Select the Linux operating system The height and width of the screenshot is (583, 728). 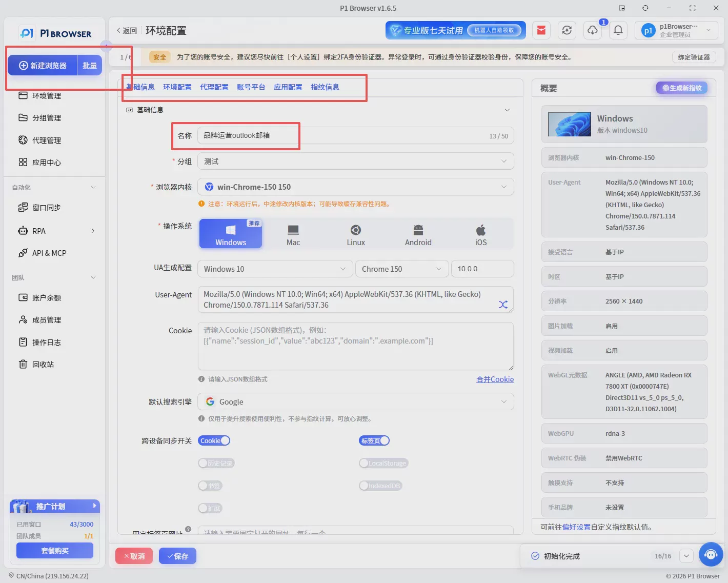click(x=356, y=234)
